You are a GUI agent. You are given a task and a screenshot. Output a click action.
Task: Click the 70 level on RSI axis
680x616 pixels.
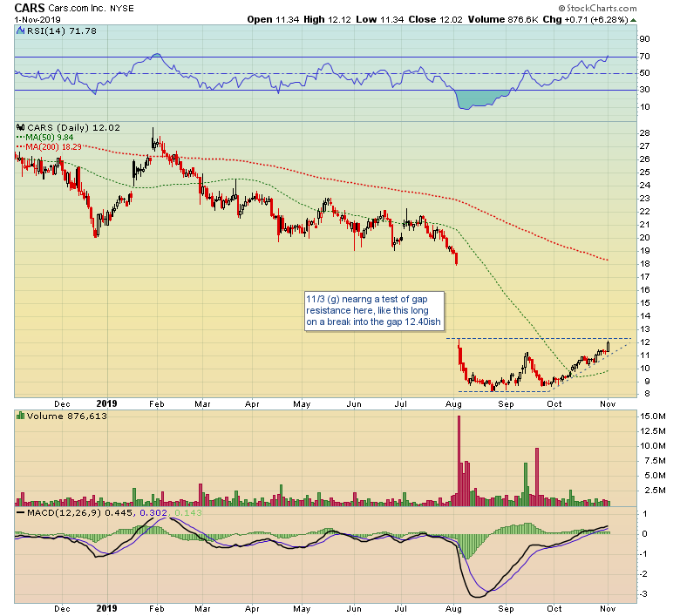644,57
